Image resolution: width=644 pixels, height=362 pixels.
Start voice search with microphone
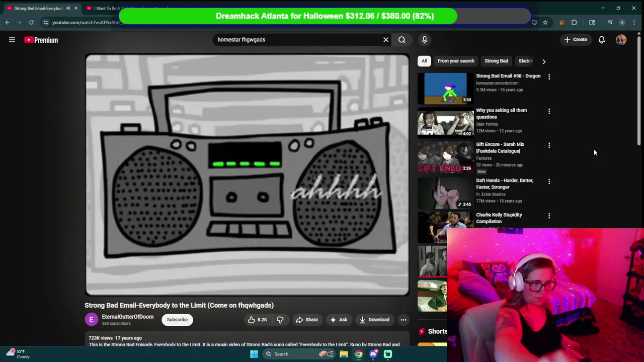pos(425,40)
